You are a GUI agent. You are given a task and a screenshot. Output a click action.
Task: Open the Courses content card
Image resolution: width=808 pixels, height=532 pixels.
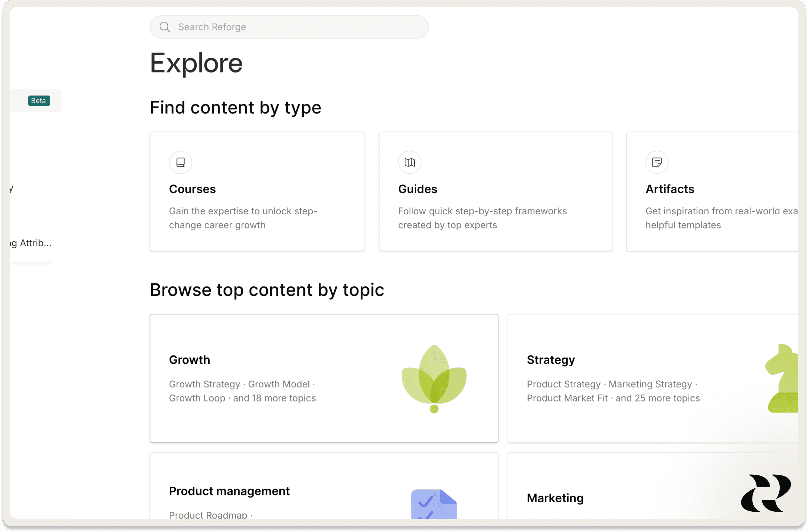(257, 191)
